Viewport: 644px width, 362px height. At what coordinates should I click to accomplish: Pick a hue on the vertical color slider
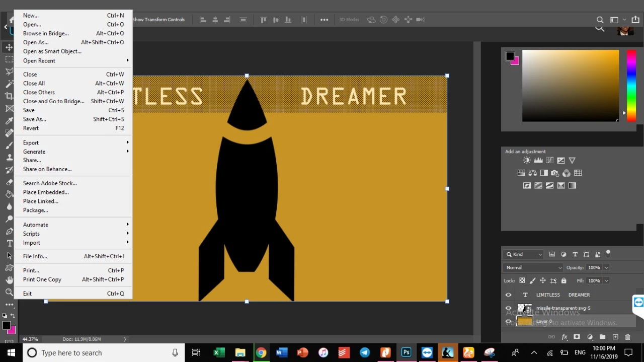point(631,86)
